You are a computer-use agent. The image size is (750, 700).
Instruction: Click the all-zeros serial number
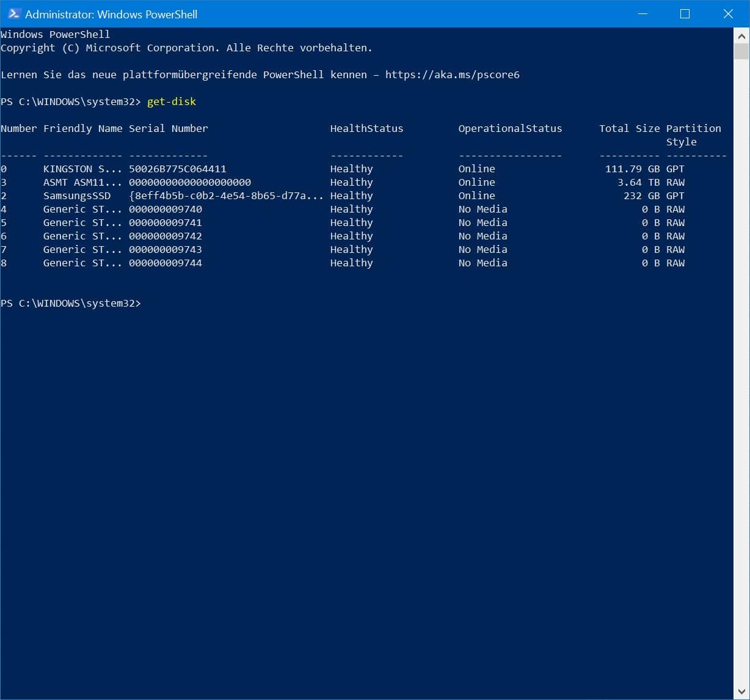click(190, 182)
